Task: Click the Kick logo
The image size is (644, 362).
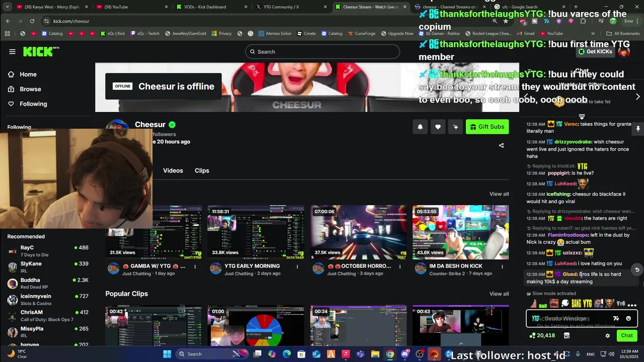Action: pyautogui.click(x=40, y=51)
